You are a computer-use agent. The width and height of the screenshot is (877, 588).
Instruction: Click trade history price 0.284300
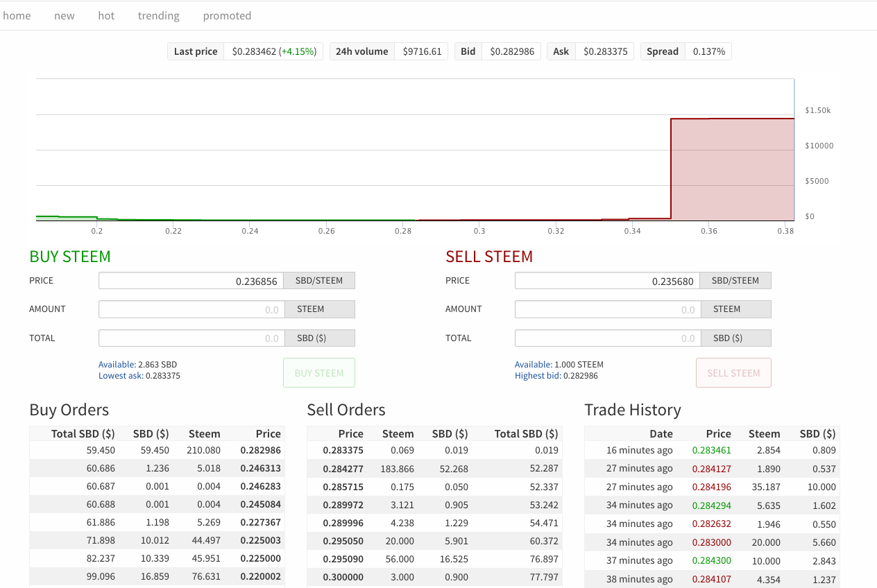pyautogui.click(x=712, y=561)
